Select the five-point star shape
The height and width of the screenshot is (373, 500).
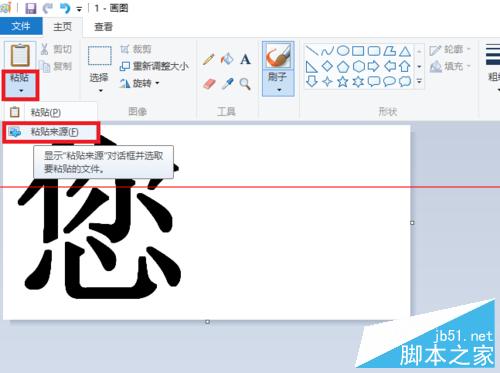click(x=343, y=81)
